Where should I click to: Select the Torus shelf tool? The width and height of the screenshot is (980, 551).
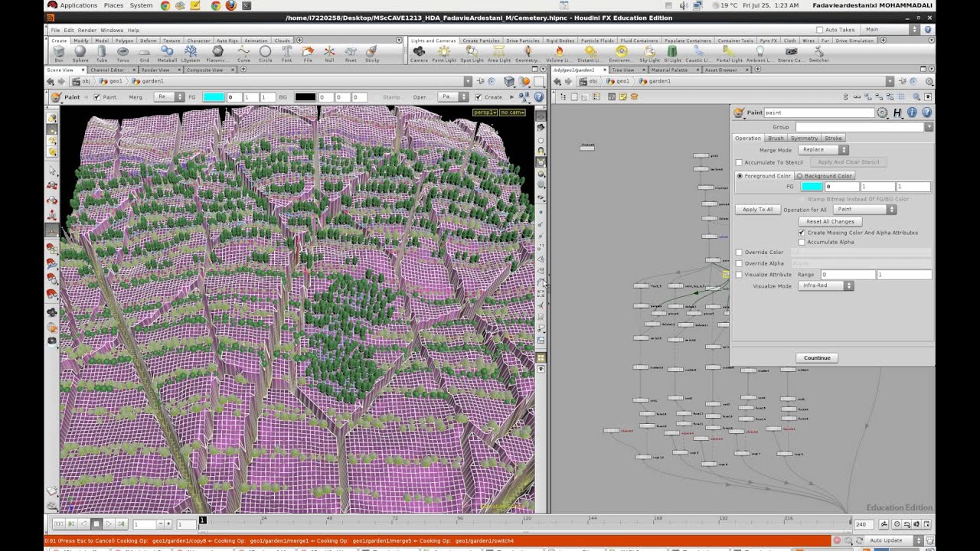pyautogui.click(x=122, y=54)
